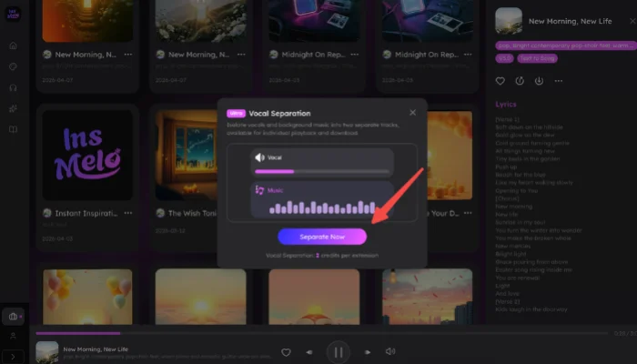Skip to the next track
637x364 pixels.
click(368, 351)
